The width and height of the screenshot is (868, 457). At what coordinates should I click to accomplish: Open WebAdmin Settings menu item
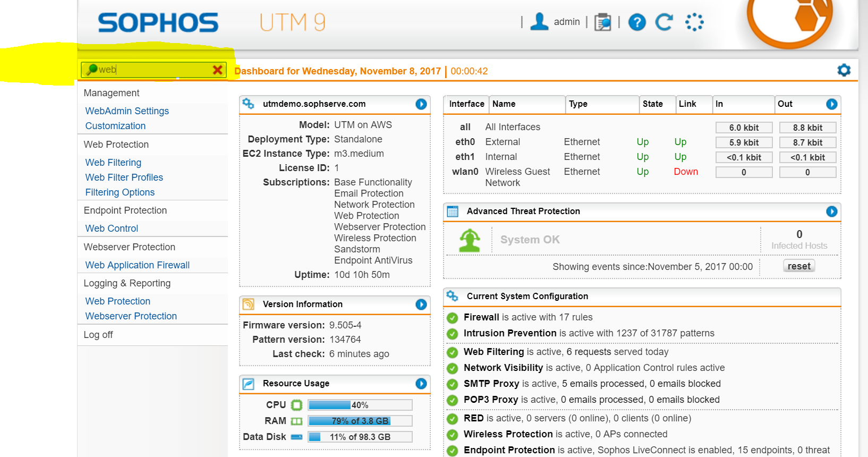[127, 111]
